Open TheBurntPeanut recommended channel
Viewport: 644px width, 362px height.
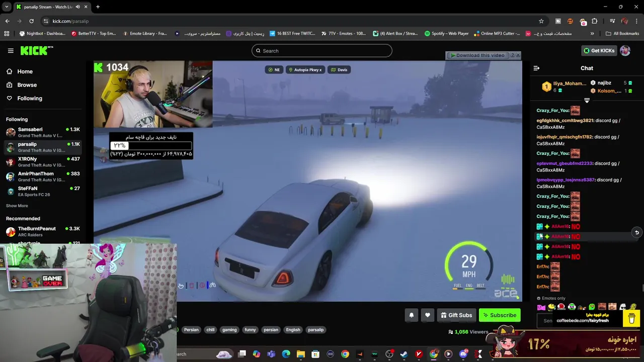[43, 231]
